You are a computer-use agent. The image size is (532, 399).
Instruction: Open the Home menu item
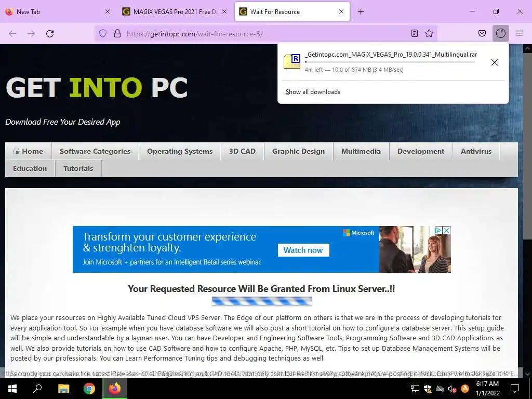pyautogui.click(x=28, y=151)
